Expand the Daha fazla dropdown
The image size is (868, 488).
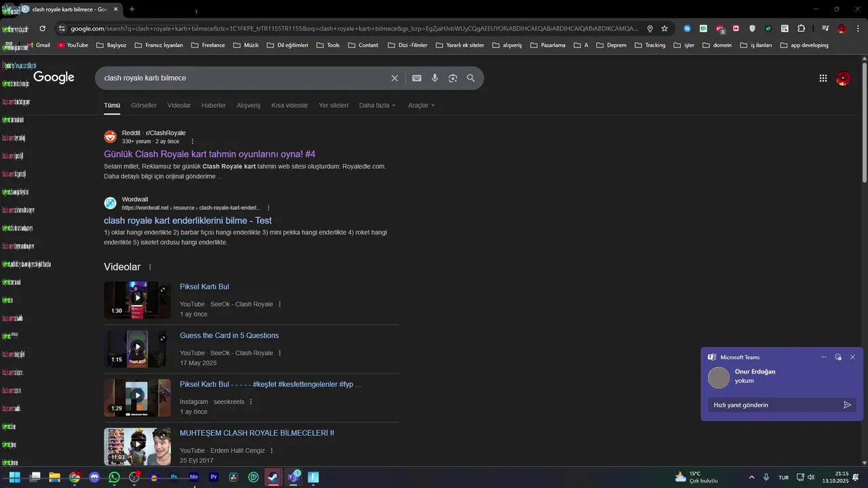(377, 106)
